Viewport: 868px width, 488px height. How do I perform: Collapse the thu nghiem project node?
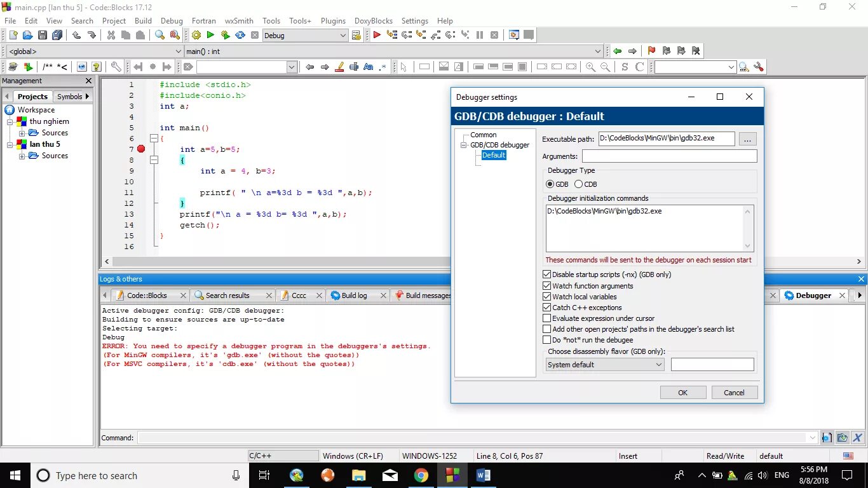[10, 121]
